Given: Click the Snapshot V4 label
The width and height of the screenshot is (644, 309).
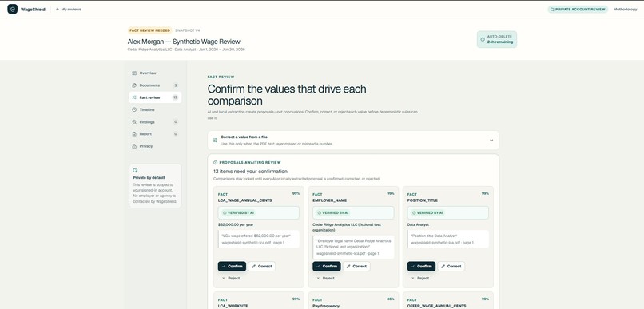Looking at the screenshot, I should tap(188, 30).
